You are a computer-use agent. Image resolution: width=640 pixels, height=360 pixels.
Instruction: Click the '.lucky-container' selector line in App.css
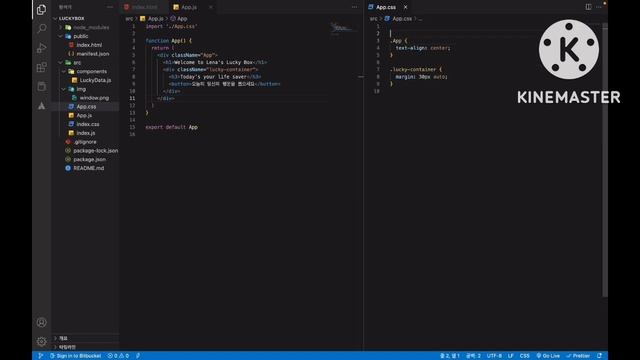pos(416,69)
